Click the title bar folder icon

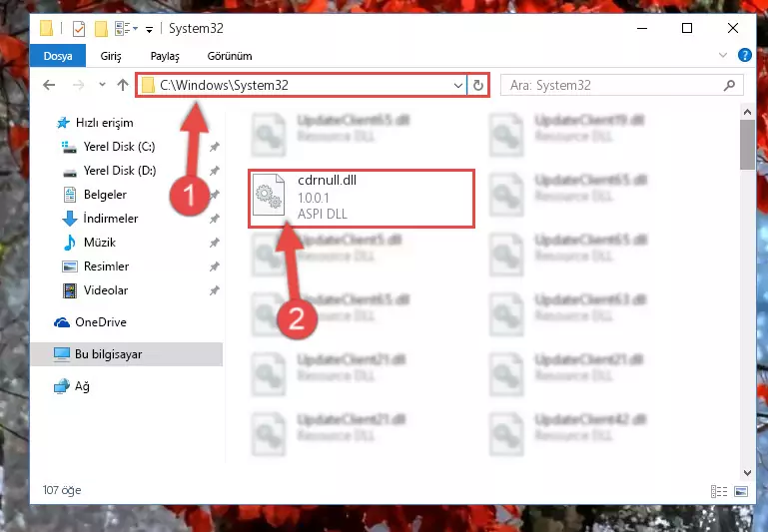(x=46, y=28)
